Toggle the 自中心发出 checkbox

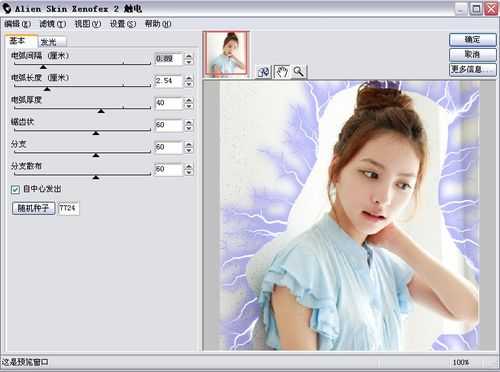pyautogui.click(x=15, y=190)
